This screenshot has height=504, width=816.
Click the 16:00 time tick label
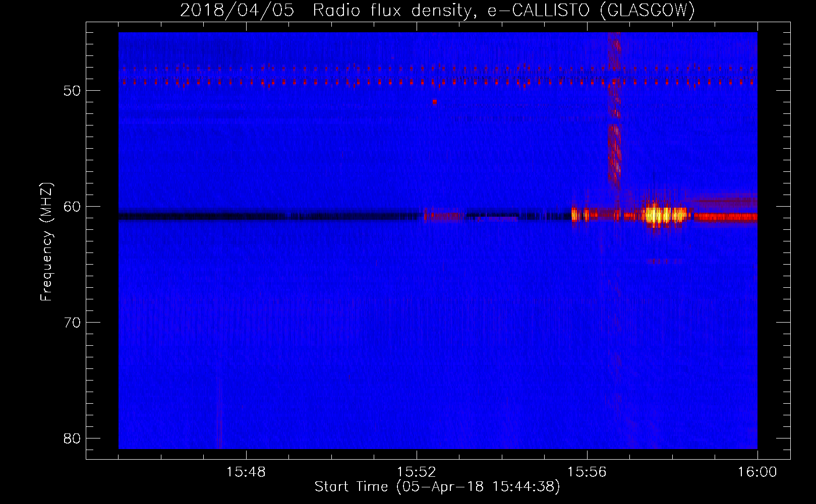(x=757, y=472)
